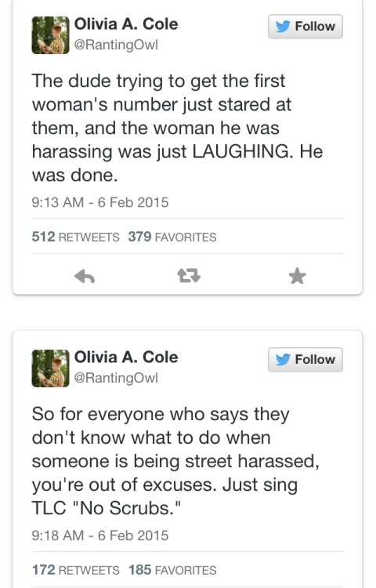
Task: View the 379 favorites list
Action: pos(172,237)
